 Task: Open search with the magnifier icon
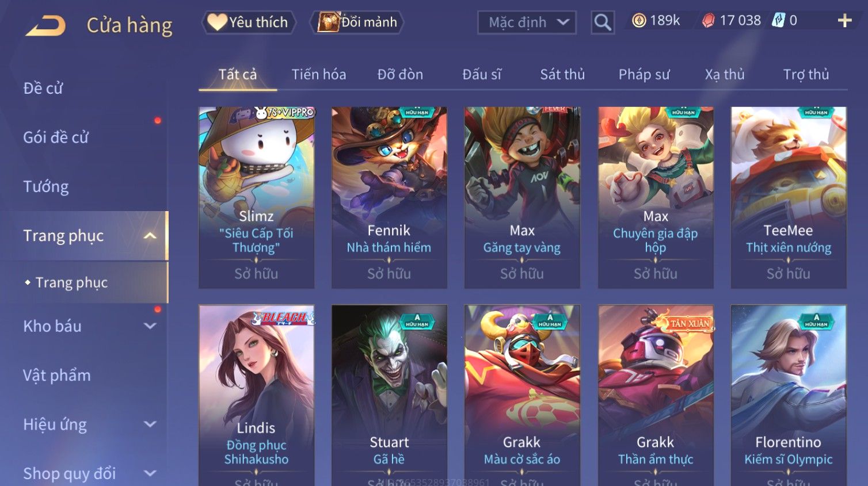tap(602, 22)
